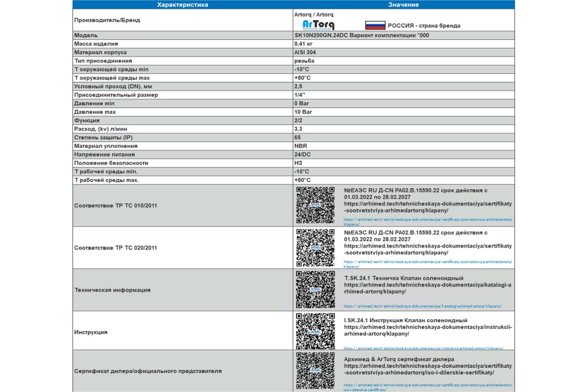The height and width of the screenshot is (392, 588).
Task: Follow the small blue link in ТР ТС 010/2011 row
Action: pyautogui.click(x=428, y=221)
